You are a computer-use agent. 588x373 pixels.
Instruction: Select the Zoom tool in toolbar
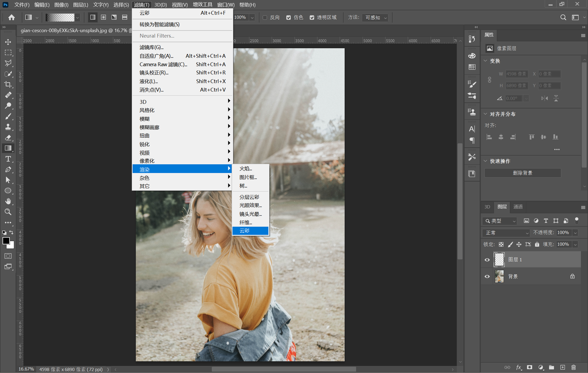8,212
